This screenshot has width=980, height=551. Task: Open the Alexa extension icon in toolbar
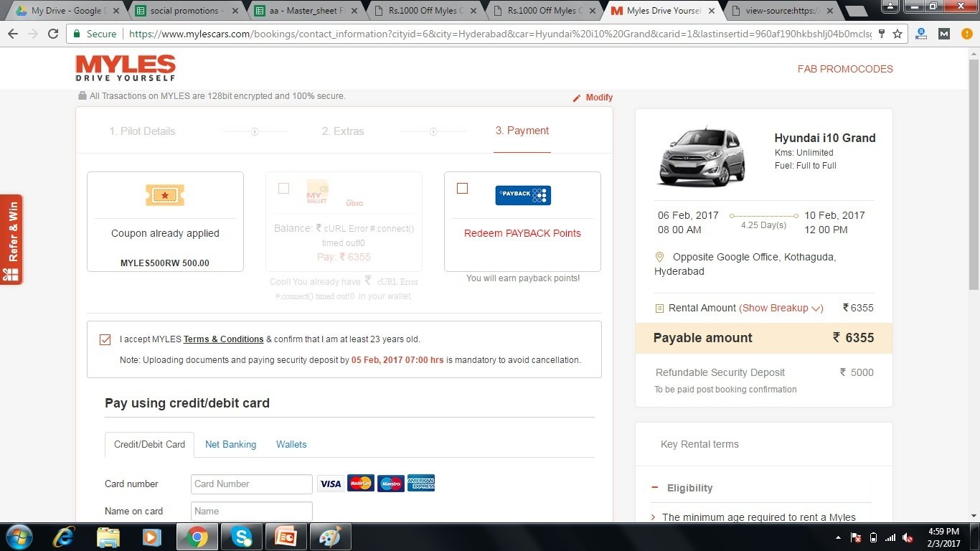(x=921, y=34)
